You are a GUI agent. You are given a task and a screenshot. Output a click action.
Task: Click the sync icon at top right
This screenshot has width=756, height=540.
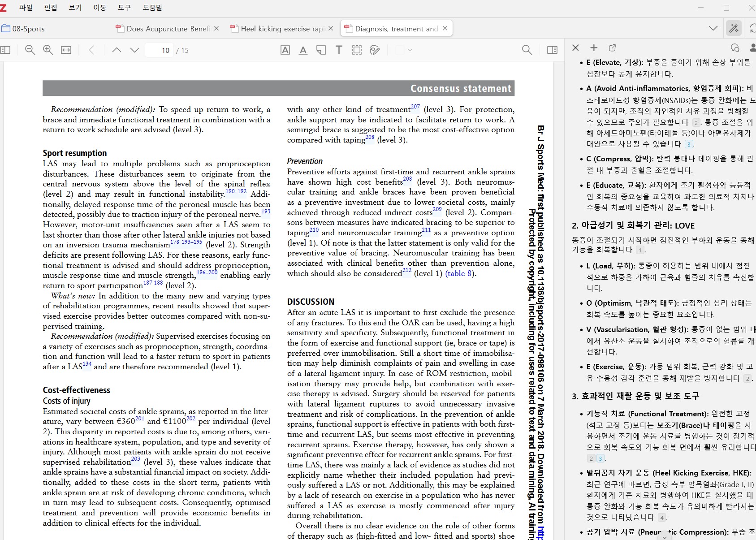click(752, 29)
